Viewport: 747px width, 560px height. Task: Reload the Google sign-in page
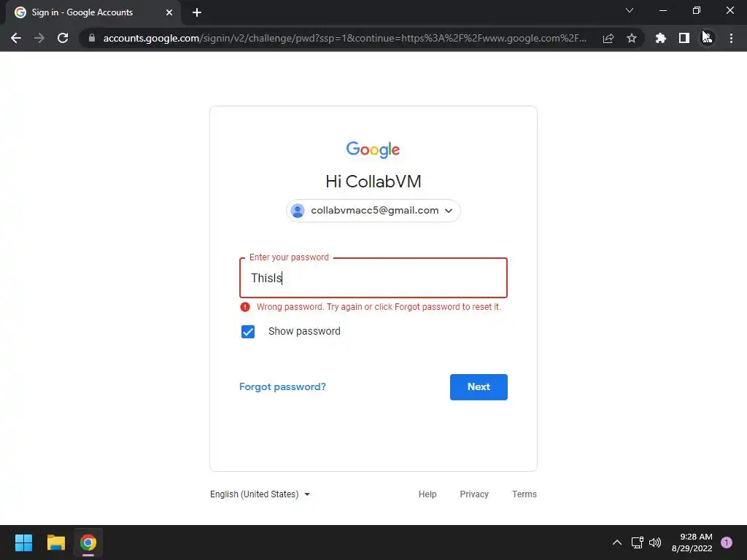click(x=63, y=38)
